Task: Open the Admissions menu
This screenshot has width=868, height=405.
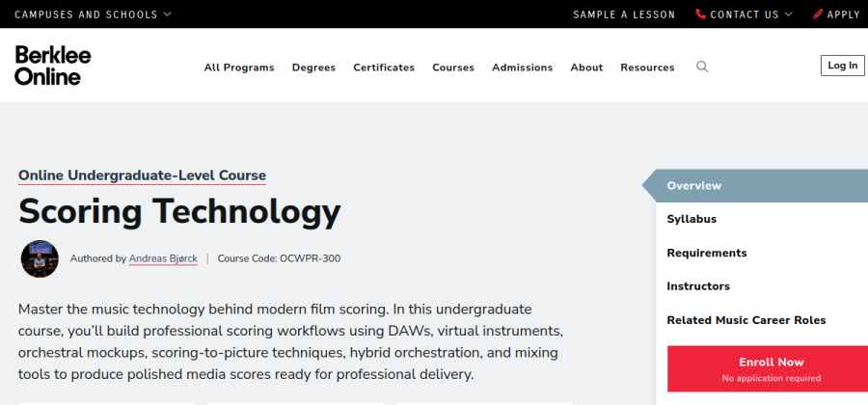Action: [x=523, y=67]
